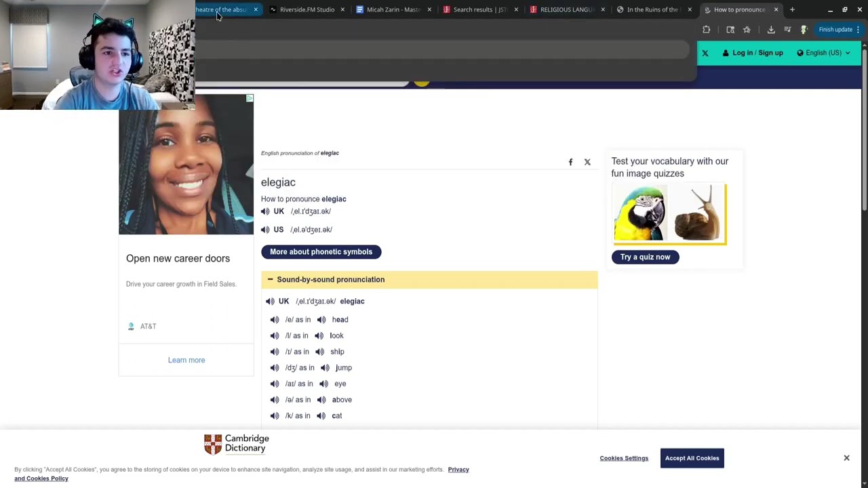Share the page on Facebook
Viewport: 868px width, 488px height.
tap(570, 162)
